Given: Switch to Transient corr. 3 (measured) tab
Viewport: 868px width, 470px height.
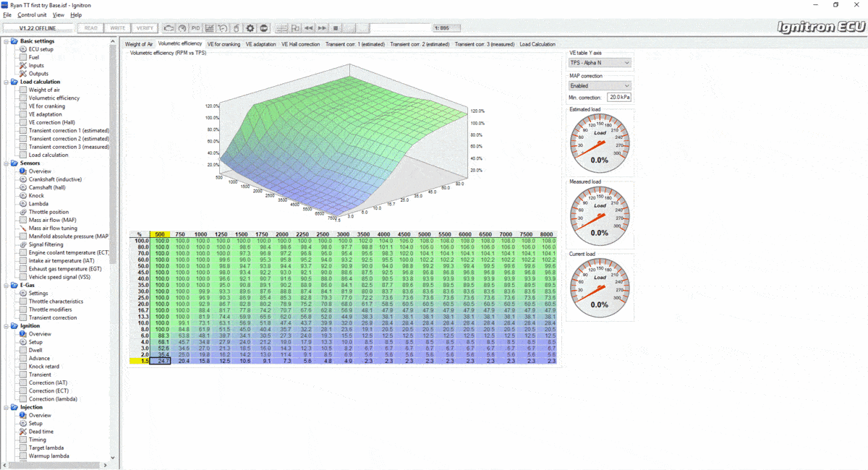Looking at the screenshot, I should (x=485, y=44).
